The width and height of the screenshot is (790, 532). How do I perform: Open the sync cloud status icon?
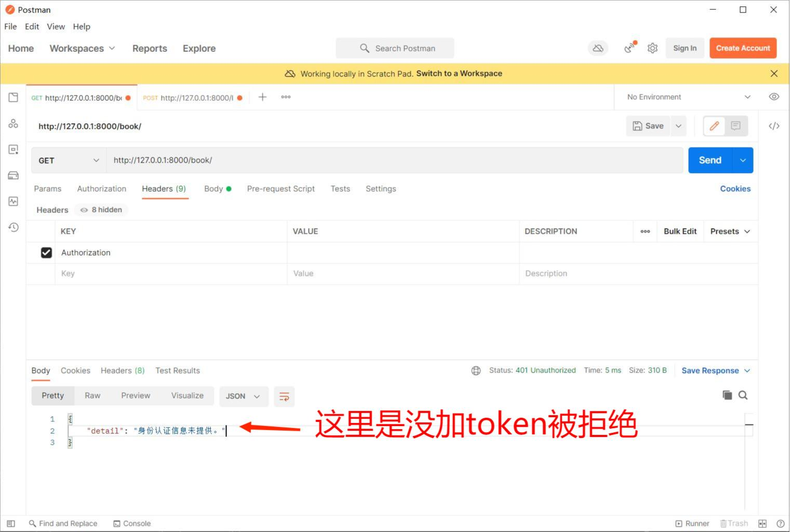pyautogui.click(x=598, y=48)
